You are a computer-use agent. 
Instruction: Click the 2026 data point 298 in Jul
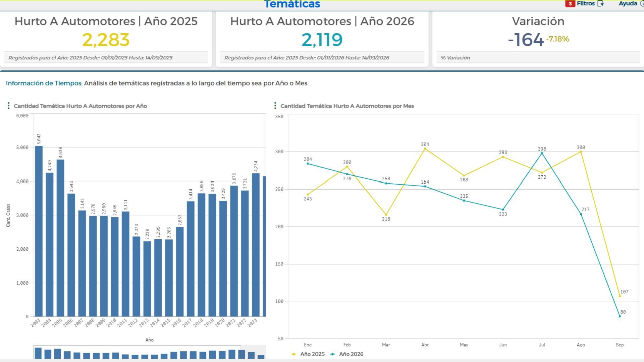[x=542, y=153]
